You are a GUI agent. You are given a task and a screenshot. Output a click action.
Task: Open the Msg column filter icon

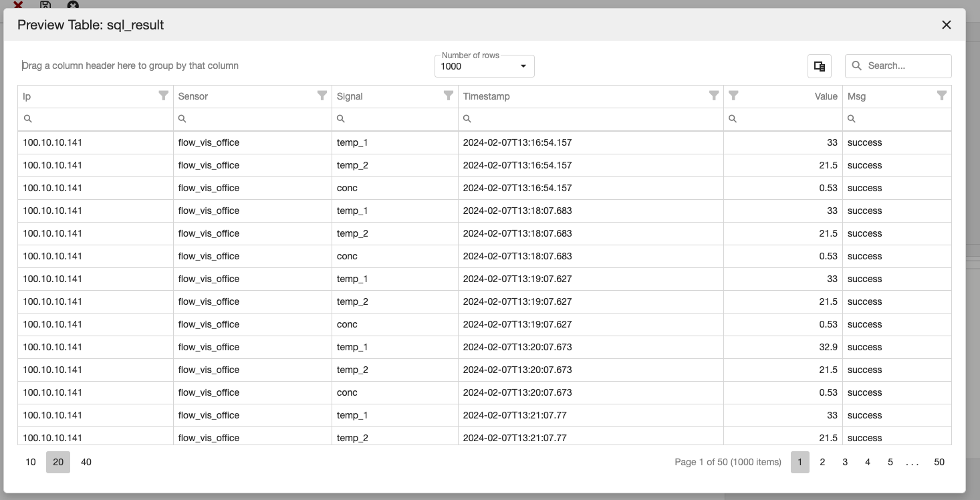tap(941, 96)
